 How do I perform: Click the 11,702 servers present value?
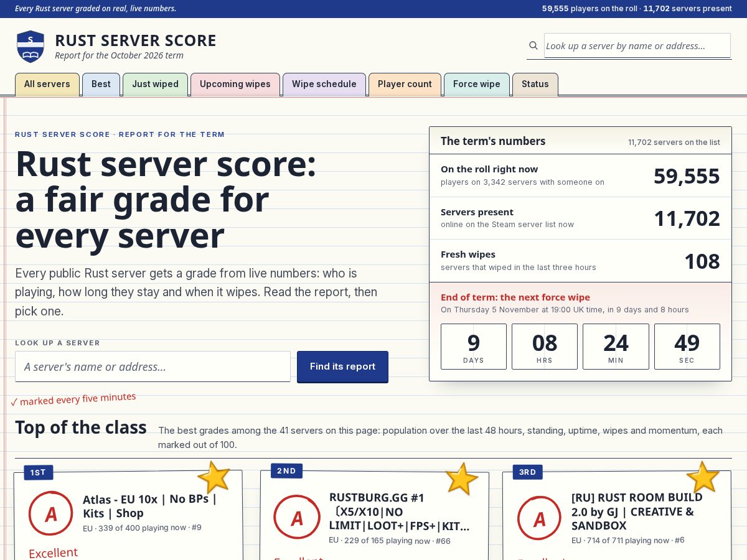[687, 218]
